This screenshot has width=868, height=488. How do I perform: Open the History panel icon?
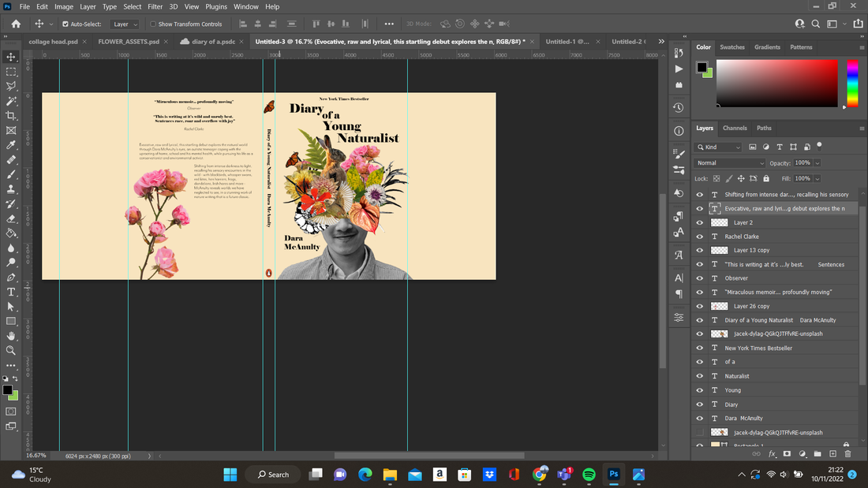679,107
